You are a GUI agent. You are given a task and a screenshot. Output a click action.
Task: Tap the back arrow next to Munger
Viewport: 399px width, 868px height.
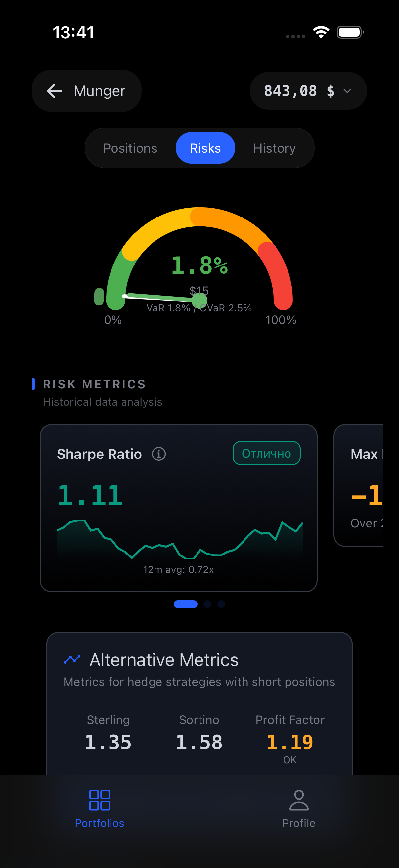55,91
